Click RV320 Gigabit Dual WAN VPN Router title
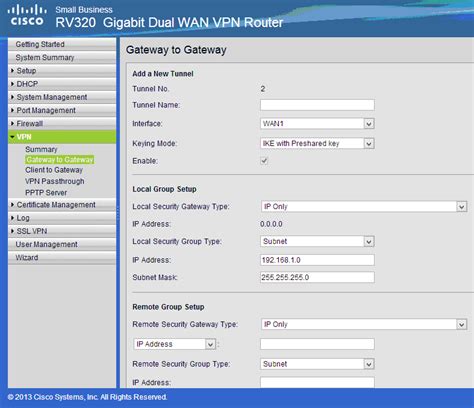The height and width of the screenshot is (408, 474). 169,23
